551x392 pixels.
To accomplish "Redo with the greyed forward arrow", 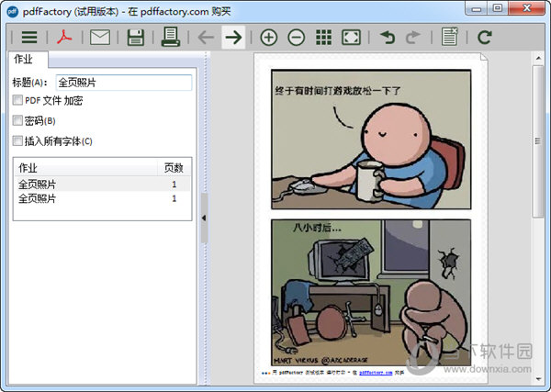I will click(x=413, y=38).
